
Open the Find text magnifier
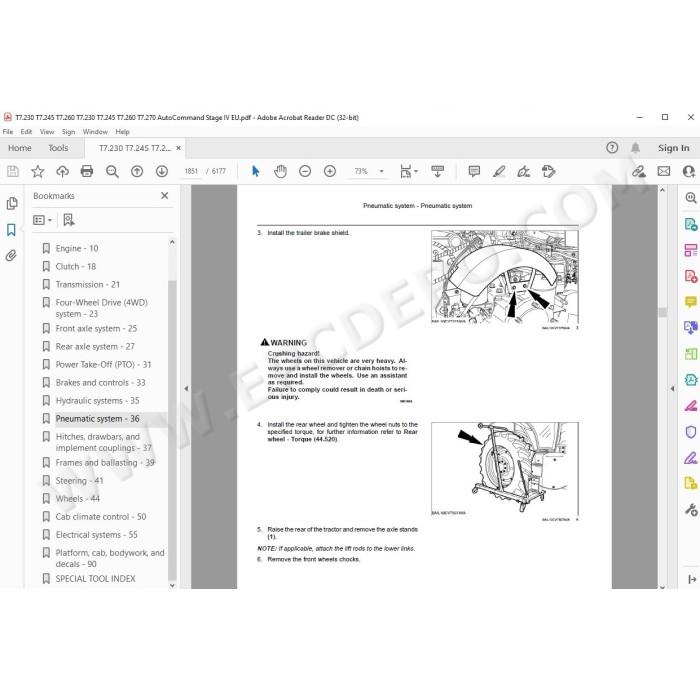[x=112, y=171]
